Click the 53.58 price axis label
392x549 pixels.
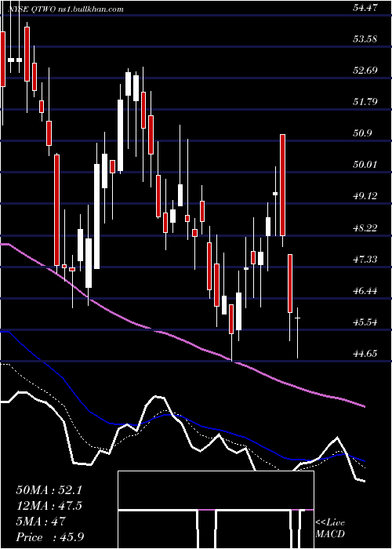coord(365,38)
